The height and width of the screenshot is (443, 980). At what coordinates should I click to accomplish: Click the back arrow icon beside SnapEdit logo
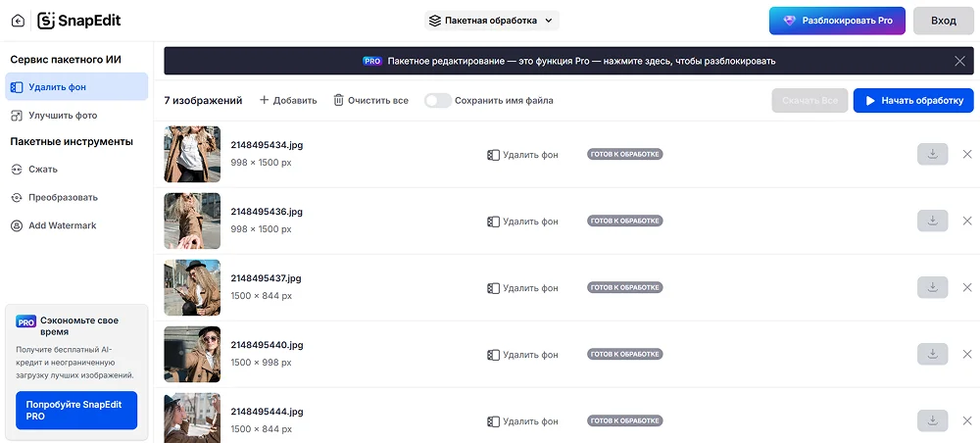click(18, 21)
